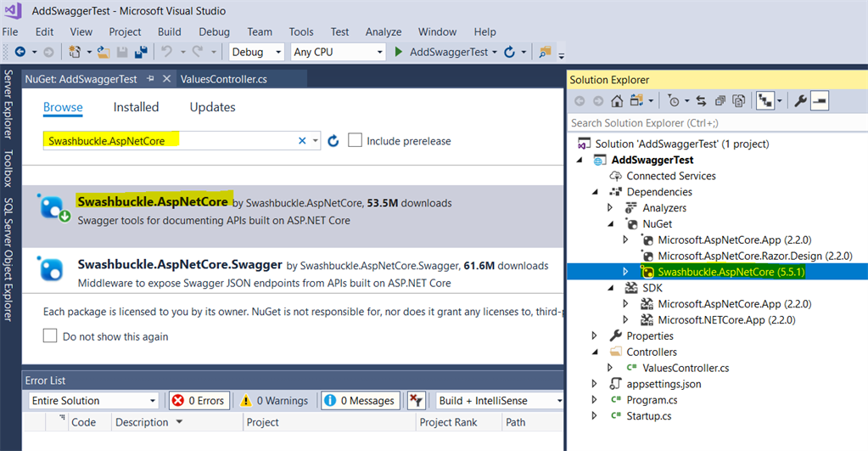Image resolution: width=868 pixels, height=451 pixels.
Task: Check Do not show this again
Action: (x=50, y=335)
